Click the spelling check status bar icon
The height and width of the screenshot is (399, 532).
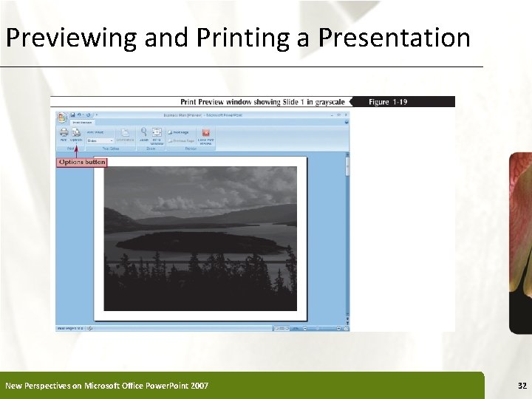[x=90, y=328]
